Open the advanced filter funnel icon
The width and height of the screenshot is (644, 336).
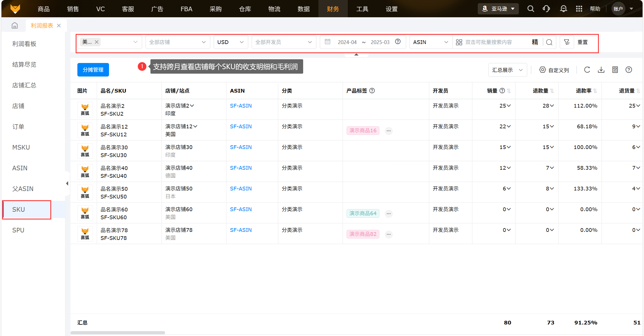tap(567, 42)
